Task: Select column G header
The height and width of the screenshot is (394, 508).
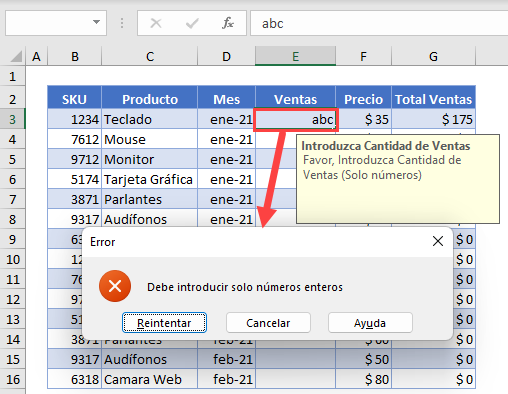Action: [x=433, y=56]
